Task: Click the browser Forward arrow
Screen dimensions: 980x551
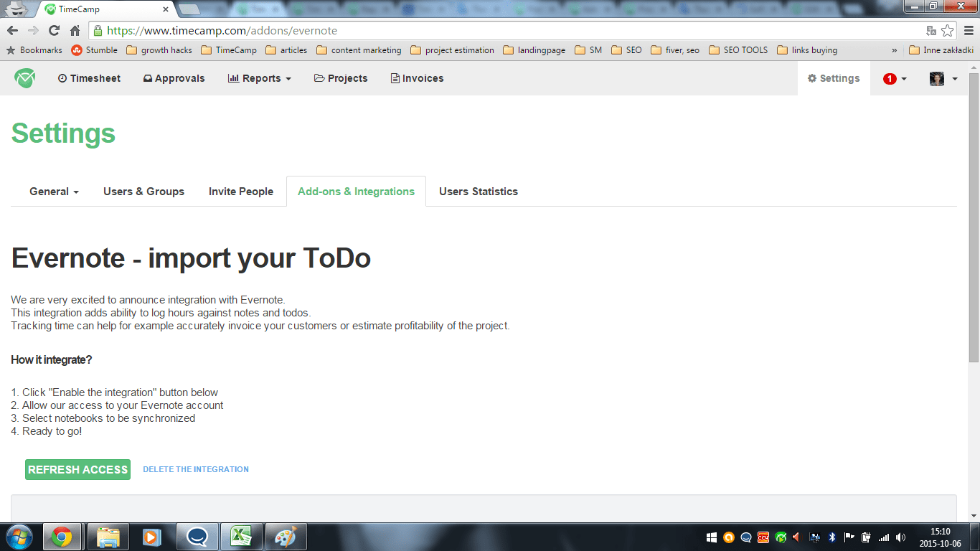Action: 33,31
